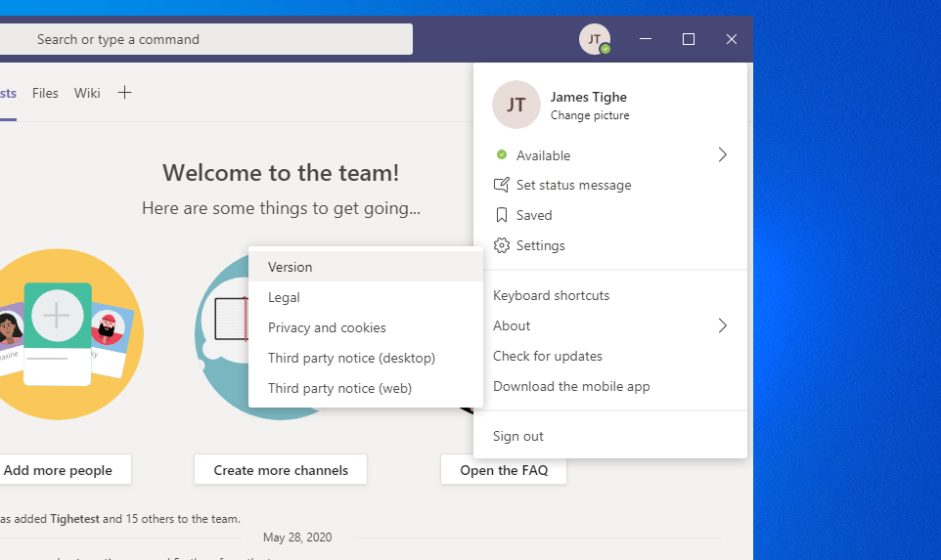Click the Settings gear icon
941x560 pixels.
[502, 245]
